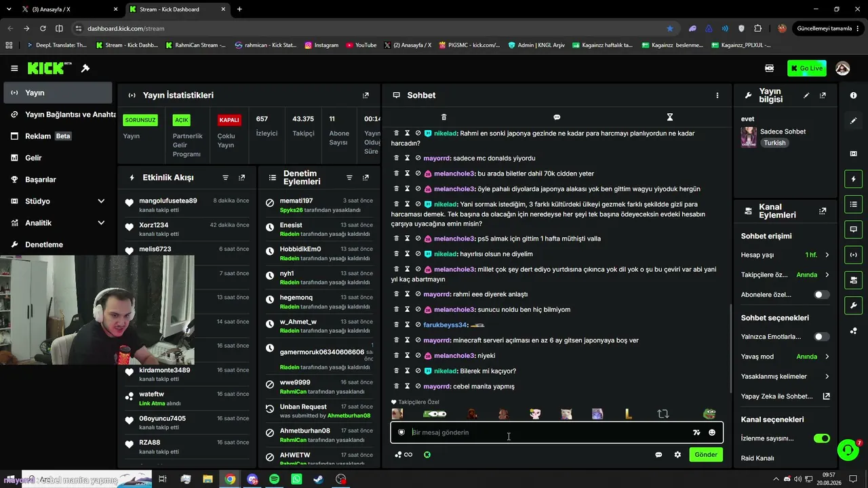The width and height of the screenshot is (868, 488).
Task: Toggle the list icon in the right rail
Action: coord(853,204)
